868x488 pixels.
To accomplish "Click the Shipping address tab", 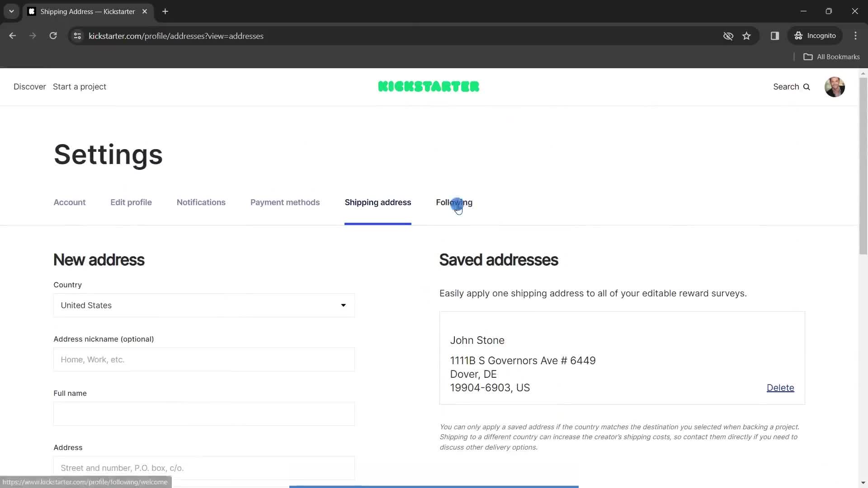I will (378, 202).
